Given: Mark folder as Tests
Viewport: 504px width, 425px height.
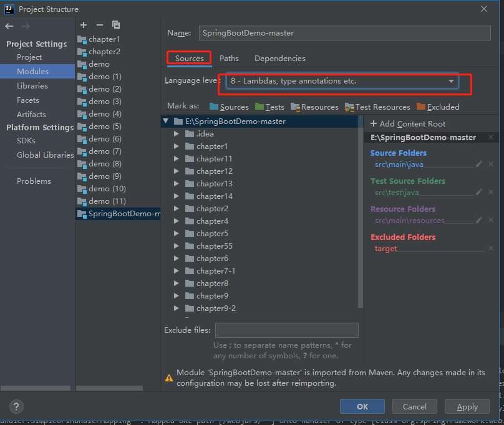Looking at the screenshot, I should point(269,107).
